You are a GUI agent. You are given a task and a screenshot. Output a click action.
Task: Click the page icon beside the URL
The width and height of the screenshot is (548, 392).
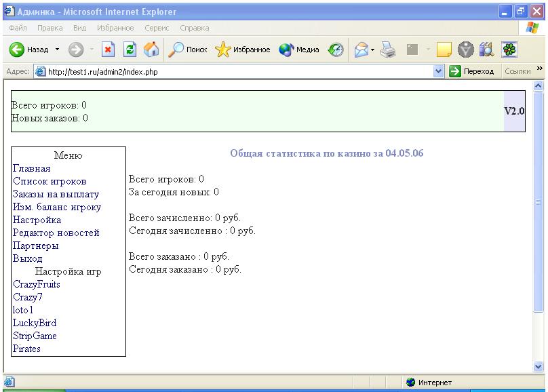coord(41,72)
